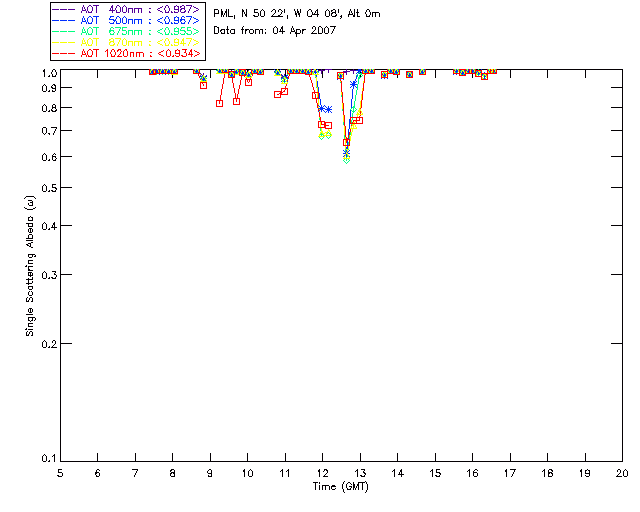Image resolution: width=640 pixels, height=512 pixels.
Task: Click the AOT 400nm legend entry
Action: (x=126, y=9)
